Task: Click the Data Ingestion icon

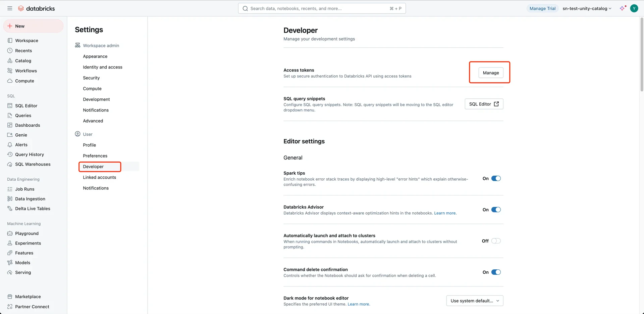Action: pyautogui.click(x=10, y=198)
